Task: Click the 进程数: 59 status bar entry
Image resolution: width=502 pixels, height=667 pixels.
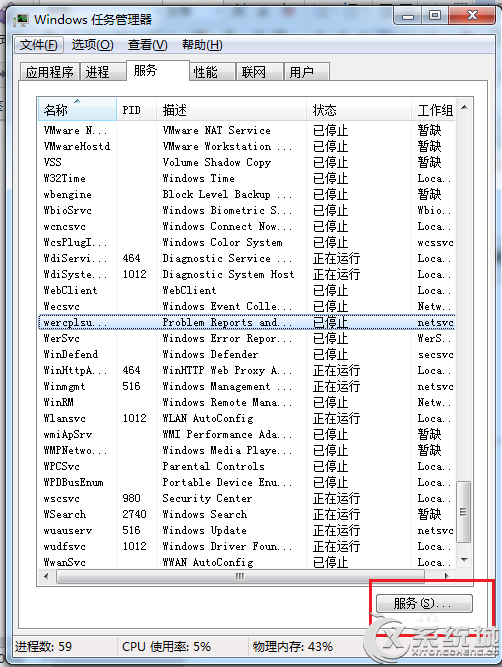Action: click(x=43, y=647)
